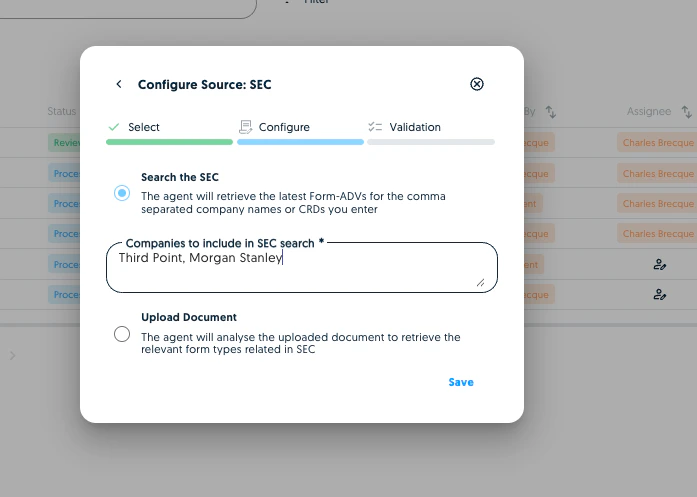Click the green check beside Select
697x497 pixels.
coord(114,127)
